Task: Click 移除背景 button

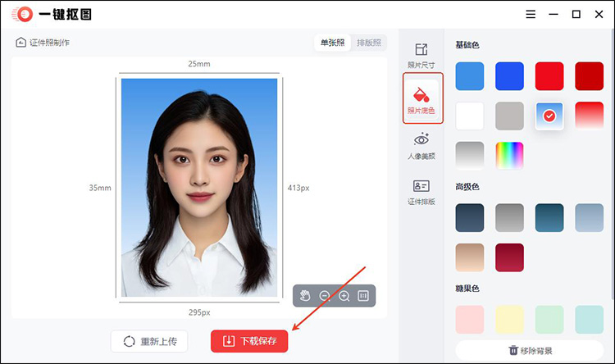Action: point(530,350)
